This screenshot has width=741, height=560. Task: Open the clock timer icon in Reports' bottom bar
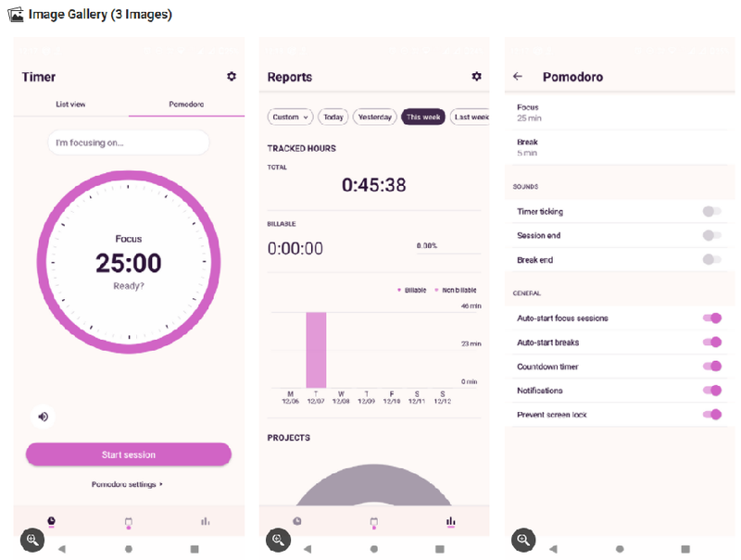pos(296,521)
